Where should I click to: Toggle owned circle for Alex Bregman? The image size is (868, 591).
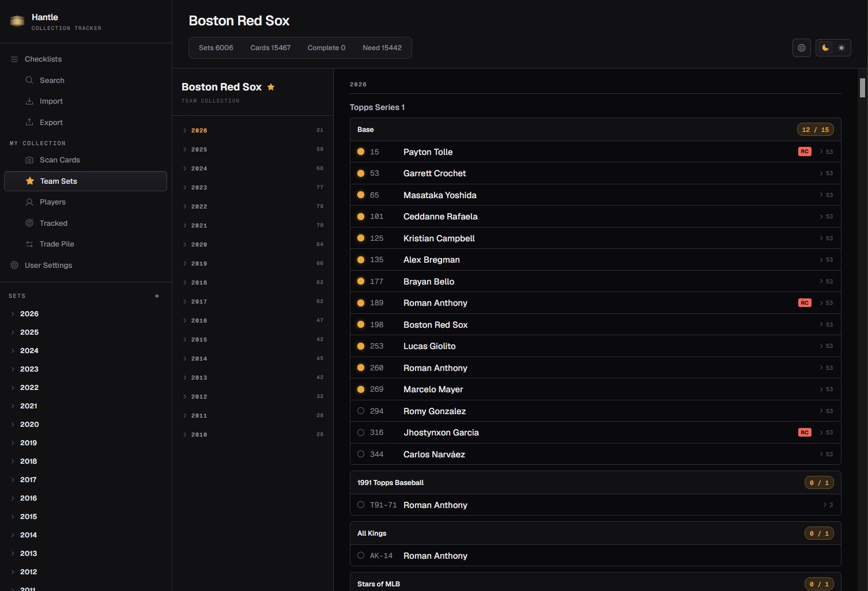pos(361,260)
